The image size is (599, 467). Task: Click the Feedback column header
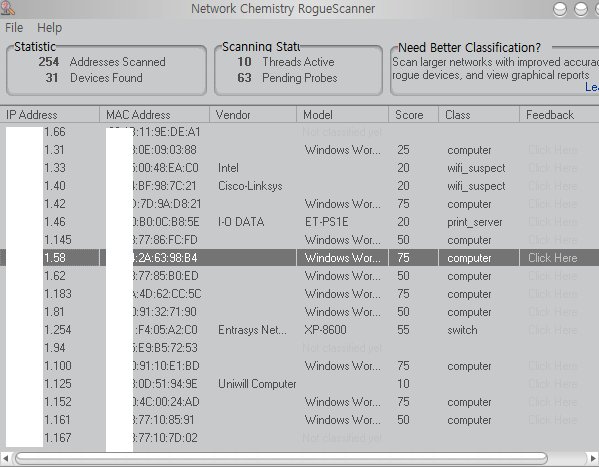point(559,115)
